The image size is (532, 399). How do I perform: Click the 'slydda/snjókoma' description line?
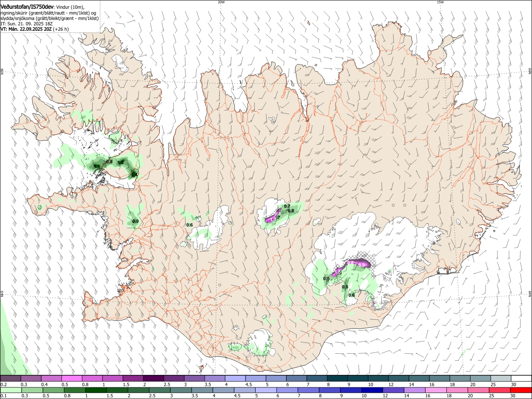coord(49,18)
